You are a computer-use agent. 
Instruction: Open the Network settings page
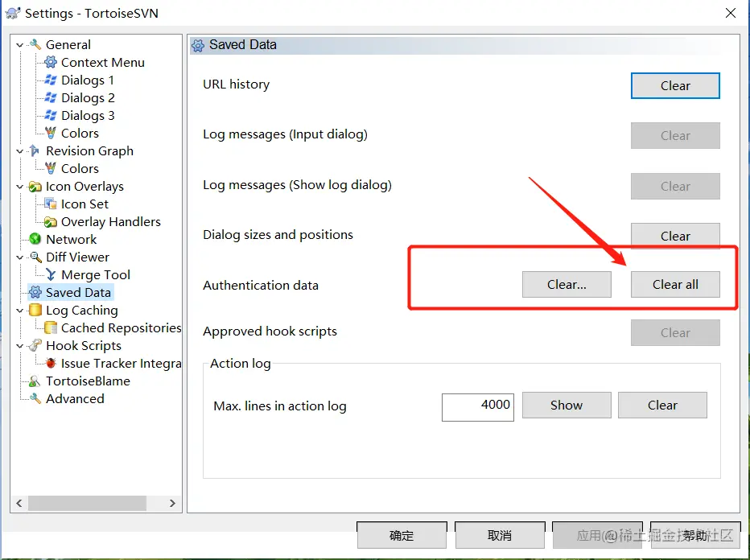72,239
